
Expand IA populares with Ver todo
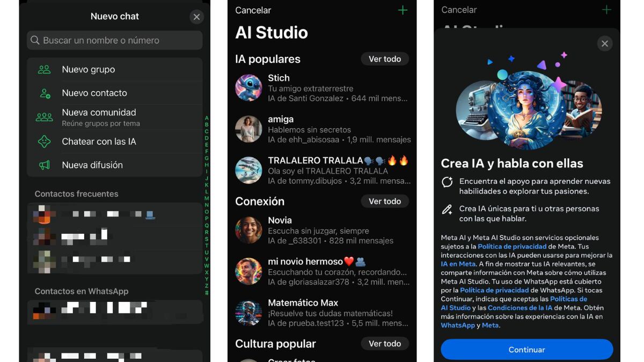[384, 59]
